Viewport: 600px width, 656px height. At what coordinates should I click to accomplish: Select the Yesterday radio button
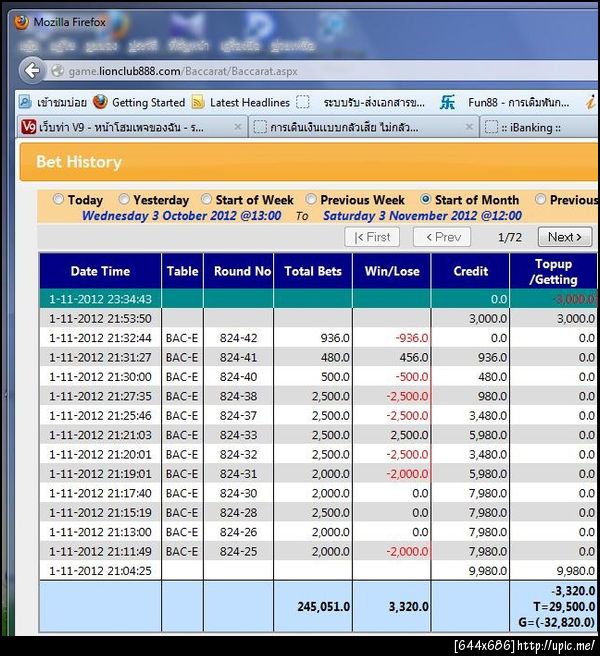[124, 199]
